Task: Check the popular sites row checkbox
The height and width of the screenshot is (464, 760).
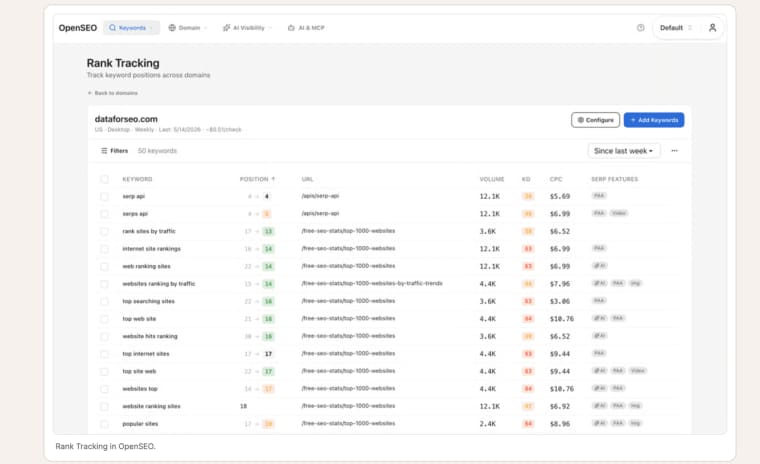Action: 104,424
